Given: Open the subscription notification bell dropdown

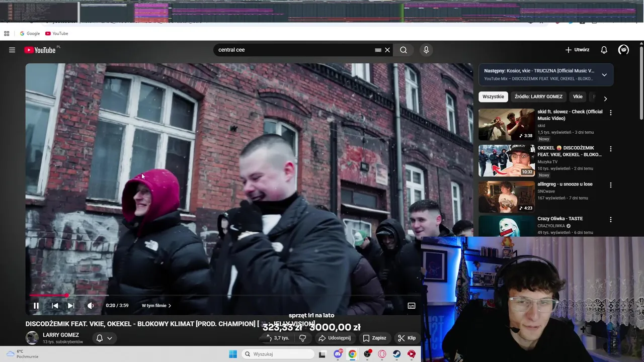Looking at the screenshot, I should [x=104, y=338].
